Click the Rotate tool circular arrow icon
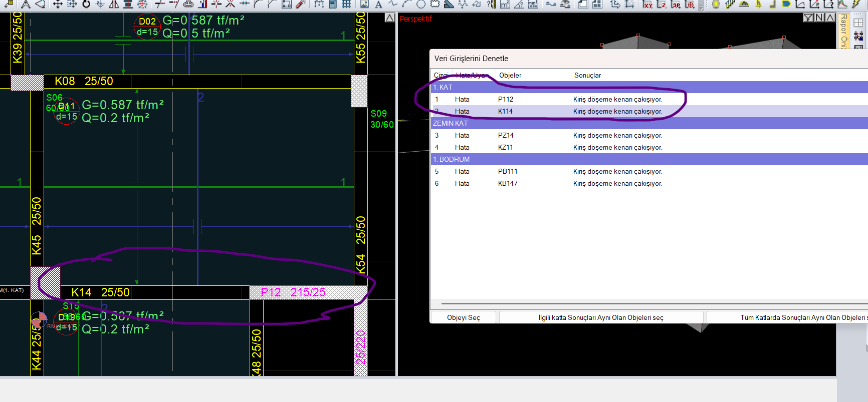The height and width of the screenshot is (402, 868). [86, 4]
